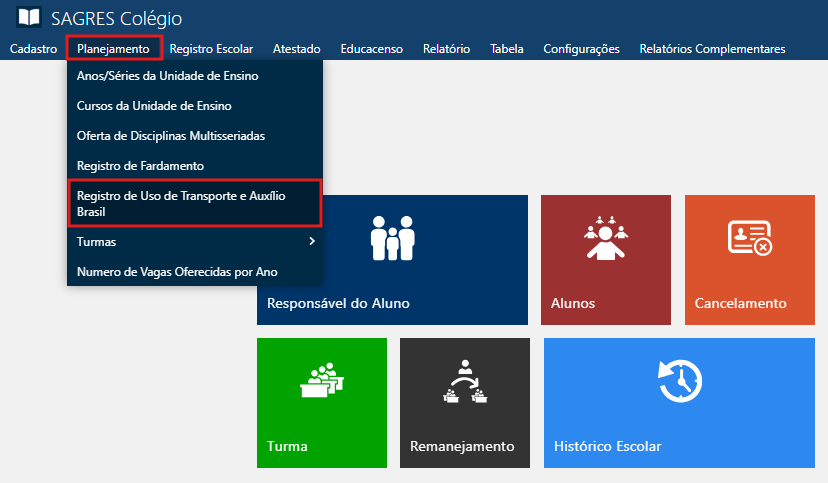Open the Educacenso menu
This screenshot has width=828, height=483.
(371, 49)
